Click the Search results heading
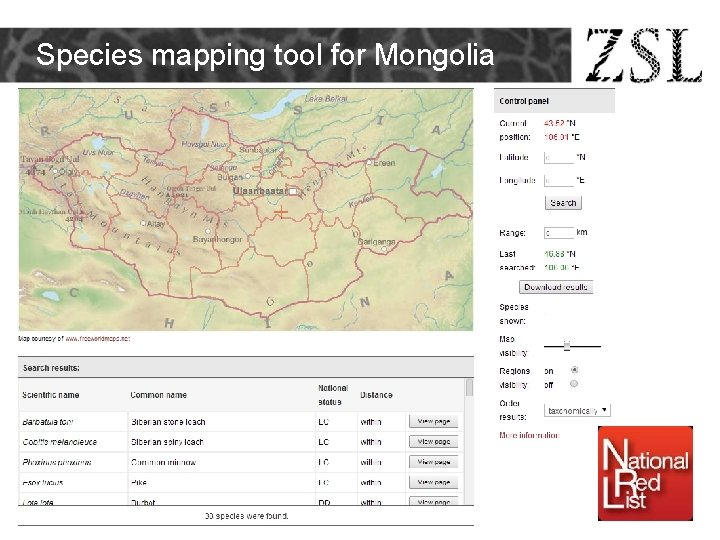The width and height of the screenshot is (720, 540). (51, 368)
